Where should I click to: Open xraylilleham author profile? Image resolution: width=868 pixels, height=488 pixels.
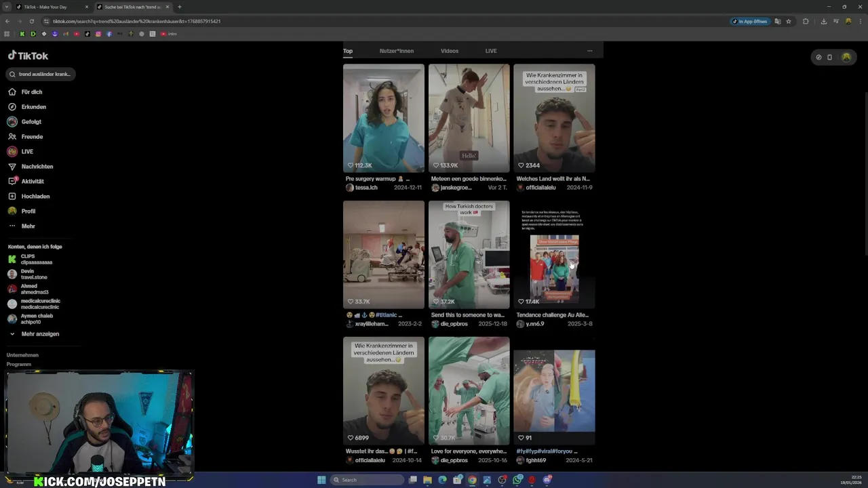tap(368, 324)
